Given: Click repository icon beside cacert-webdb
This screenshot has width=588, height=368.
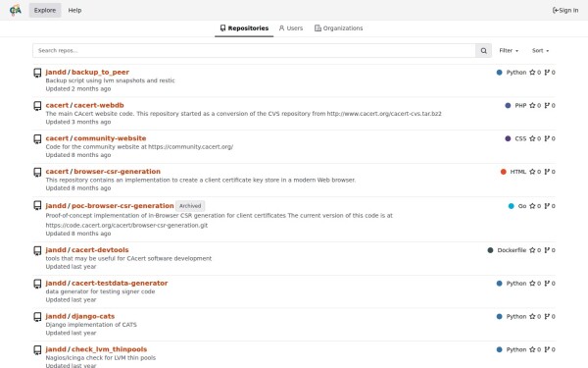Looking at the screenshot, I should [37, 106].
